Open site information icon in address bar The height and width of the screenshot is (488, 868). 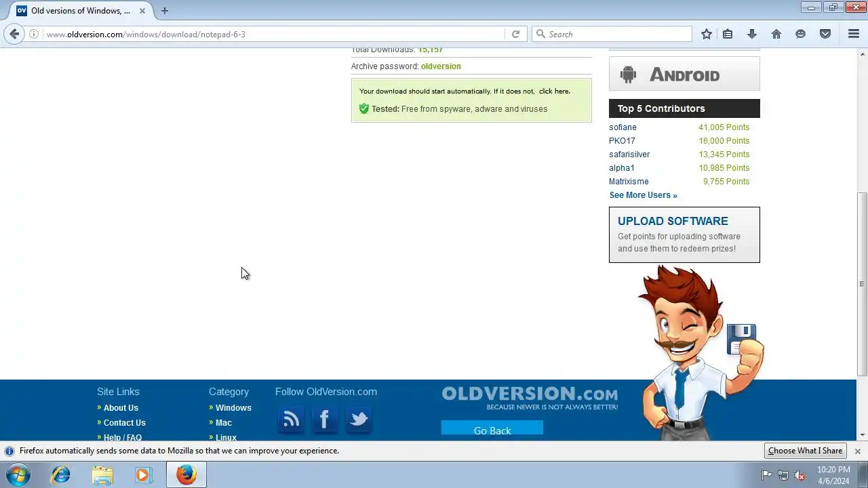tap(34, 34)
